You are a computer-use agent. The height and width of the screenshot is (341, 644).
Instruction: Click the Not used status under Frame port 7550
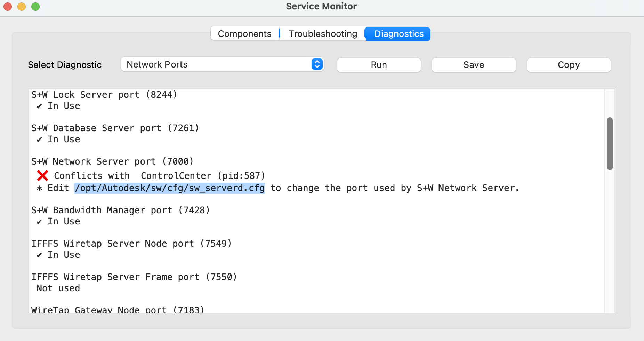point(57,288)
